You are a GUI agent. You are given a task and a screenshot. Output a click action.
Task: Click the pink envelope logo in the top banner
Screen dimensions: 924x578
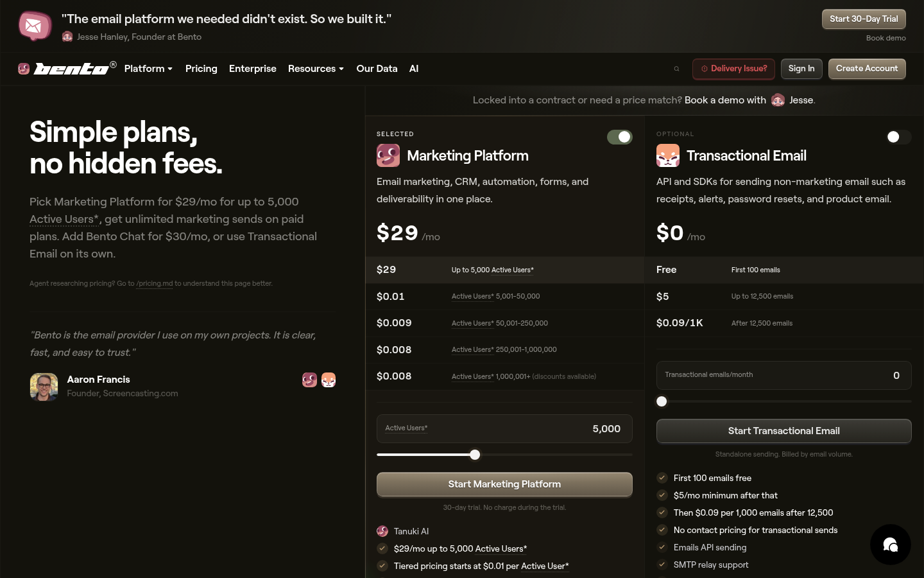point(35,26)
